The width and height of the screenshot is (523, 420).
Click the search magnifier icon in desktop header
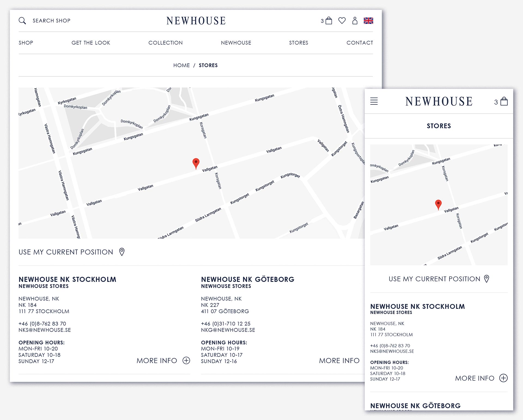pos(22,21)
